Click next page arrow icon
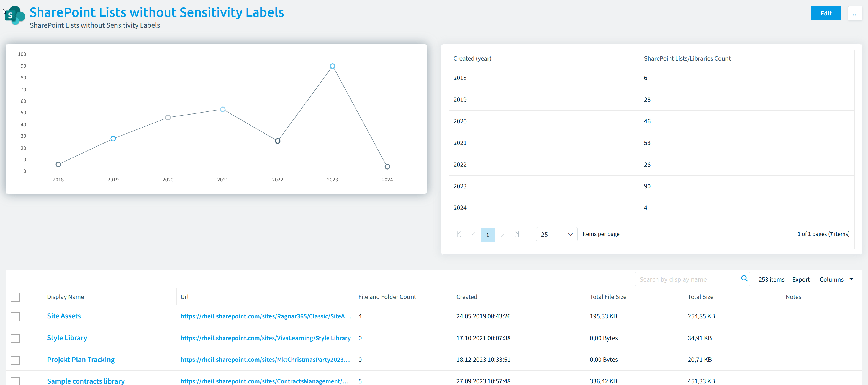This screenshot has width=868, height=385. pos(502,234)
